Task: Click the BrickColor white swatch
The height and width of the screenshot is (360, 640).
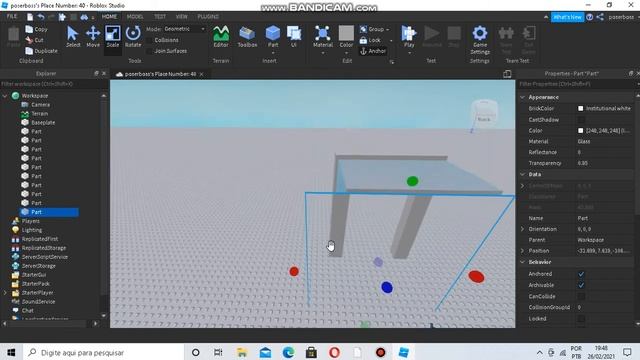Action: 580,109
